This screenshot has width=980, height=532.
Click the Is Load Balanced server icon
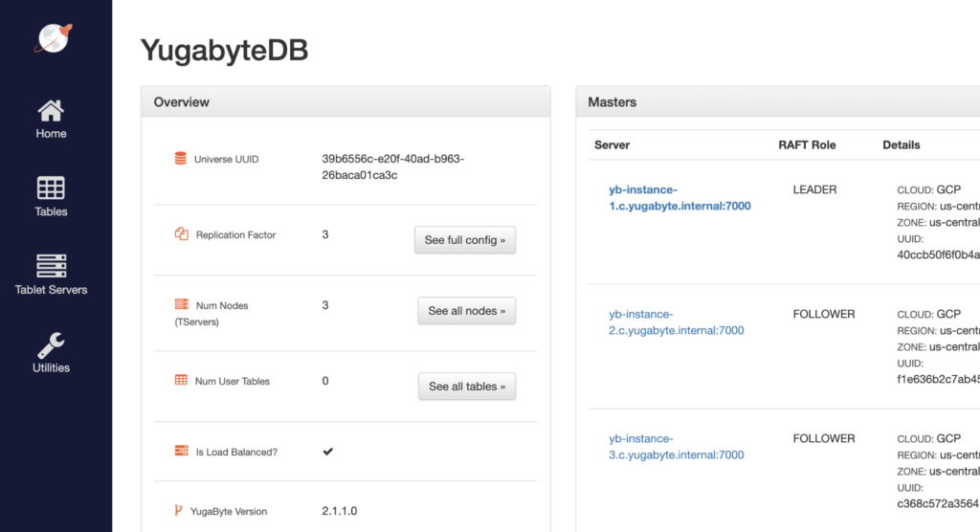[x=181, y=451]
